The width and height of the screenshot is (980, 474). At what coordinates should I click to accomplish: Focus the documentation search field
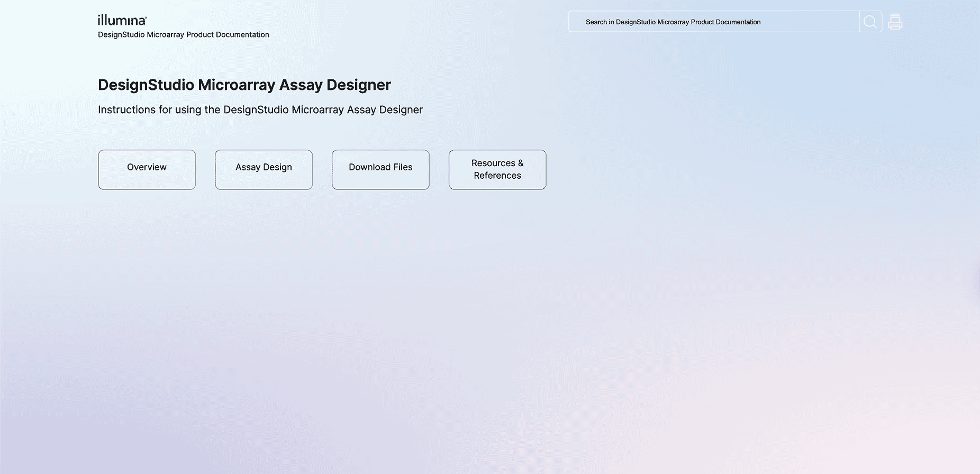714,22
